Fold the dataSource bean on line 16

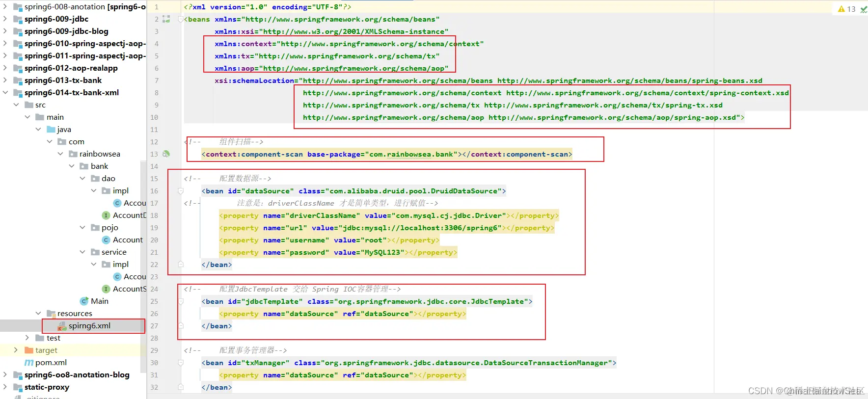pyautogui.click(x=181, y=191)
